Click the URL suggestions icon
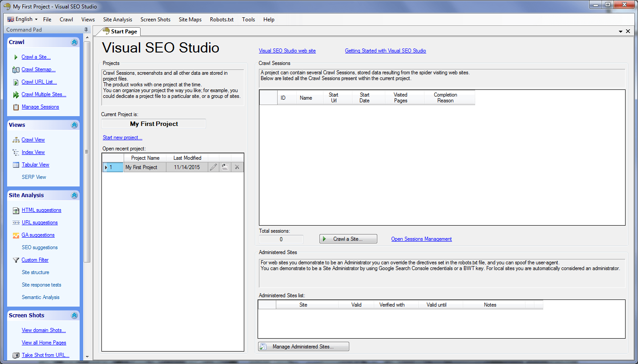 tap(16, 222)
